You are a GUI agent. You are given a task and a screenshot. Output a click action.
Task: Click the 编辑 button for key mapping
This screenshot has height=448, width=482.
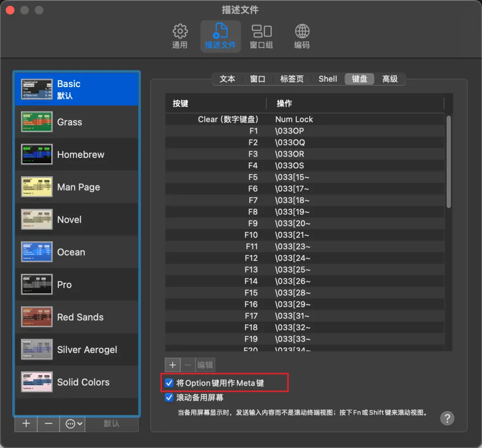click(205, 365)
